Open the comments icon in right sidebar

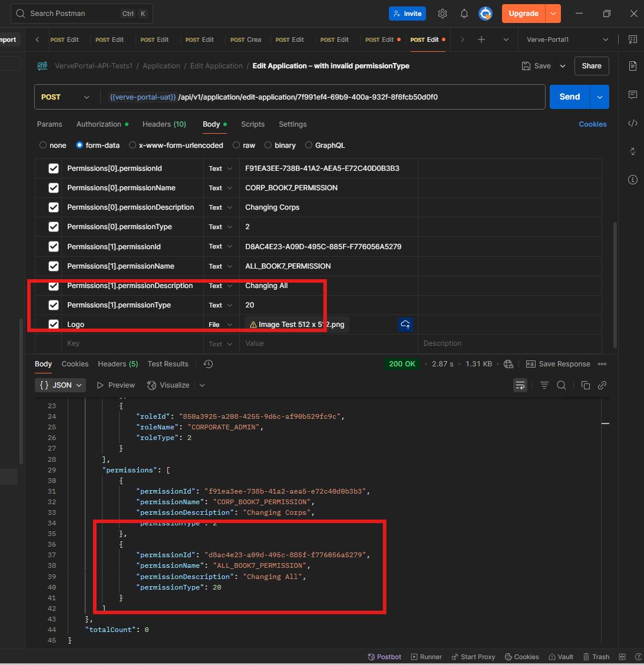(x=633, y=95)
